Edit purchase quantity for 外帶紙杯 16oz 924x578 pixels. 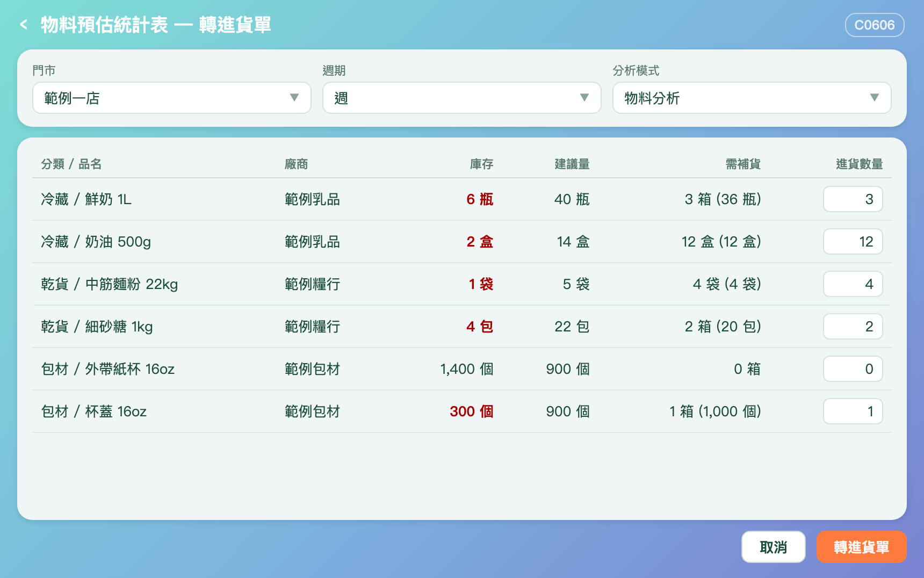[853, 369]
